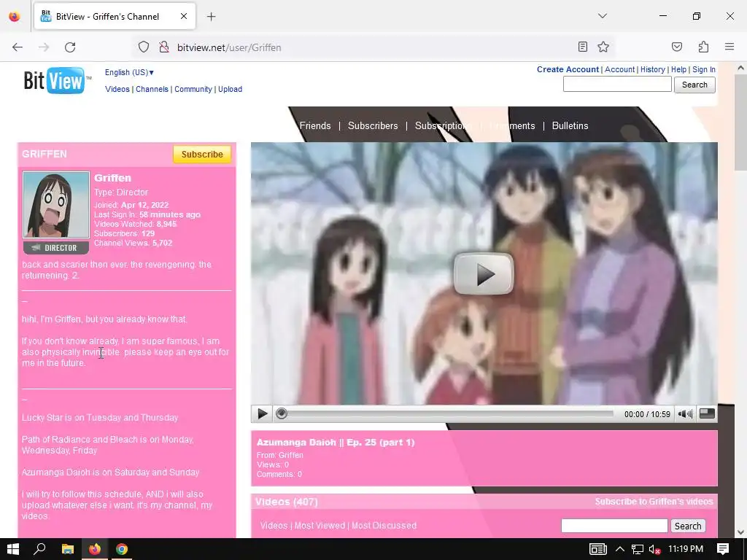
Task: Click the insecure connection lock icon
Action: pyautogui.click(x=164, y=47)
